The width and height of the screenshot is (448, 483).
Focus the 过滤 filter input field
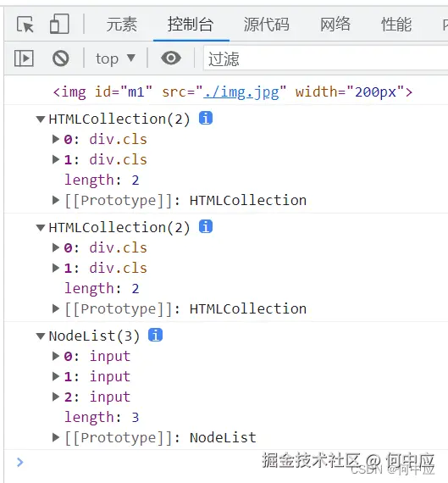(325, 58)
